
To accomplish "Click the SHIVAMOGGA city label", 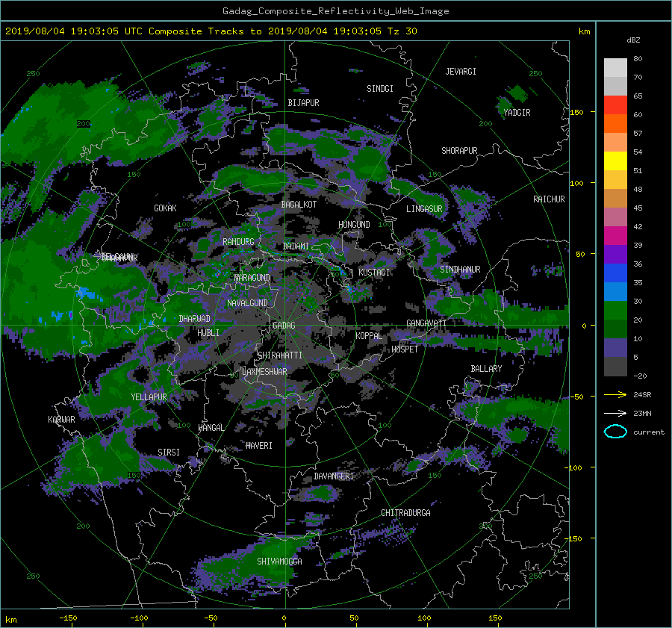I will pos(279,562).
